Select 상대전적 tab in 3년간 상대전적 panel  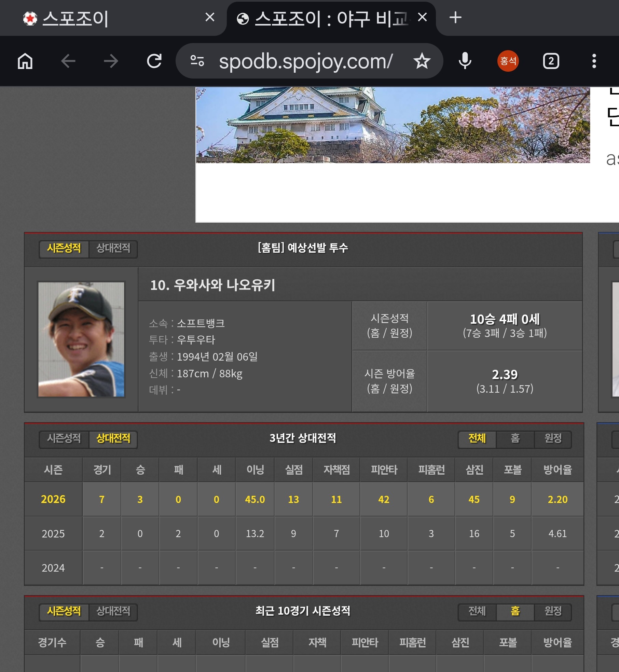(x=113, y=438)
